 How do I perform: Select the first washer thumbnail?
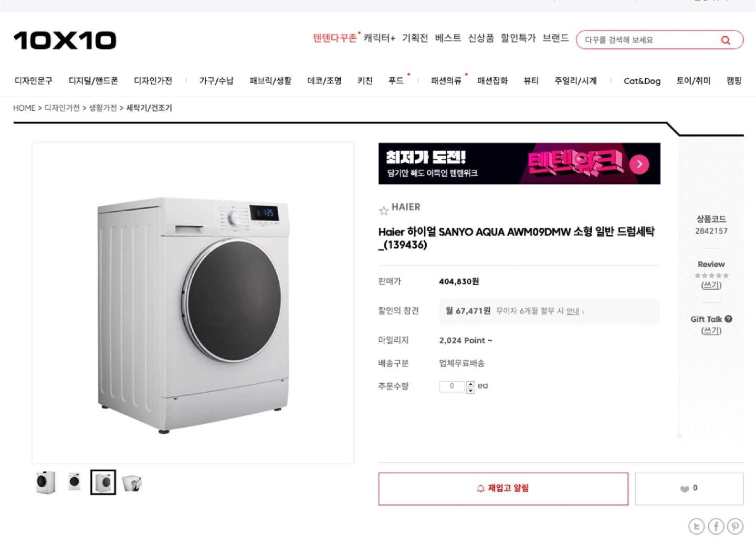click(x=45, y=482)
